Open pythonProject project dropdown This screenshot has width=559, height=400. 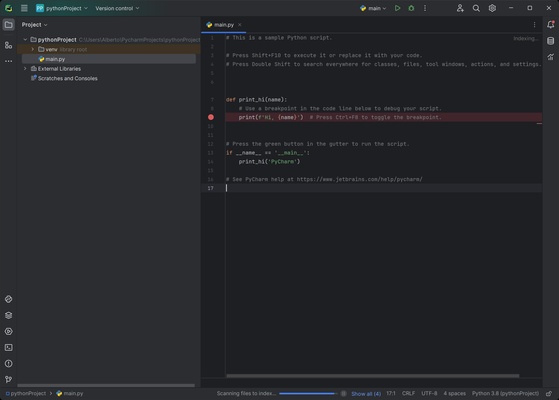62,8
